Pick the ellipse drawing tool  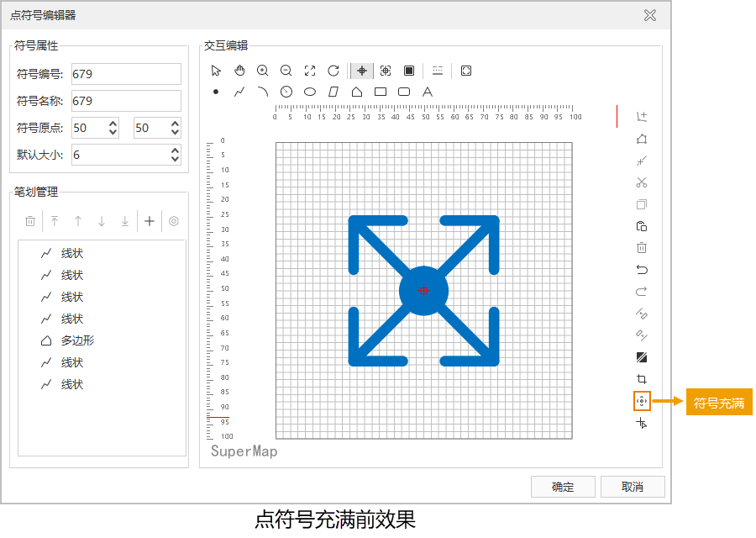pyautogui.click(x=310, y=92)
